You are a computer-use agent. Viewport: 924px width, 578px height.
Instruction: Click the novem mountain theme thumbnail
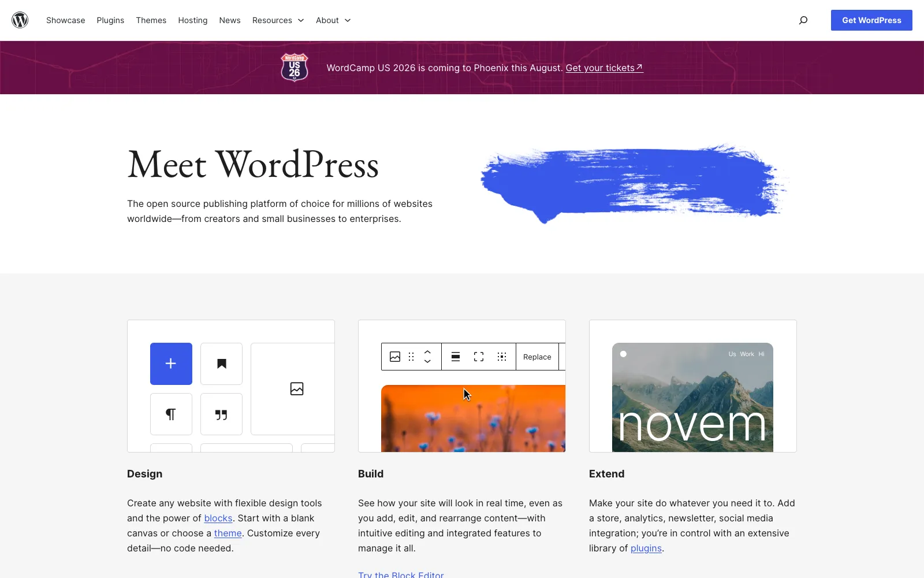[692, 397]
